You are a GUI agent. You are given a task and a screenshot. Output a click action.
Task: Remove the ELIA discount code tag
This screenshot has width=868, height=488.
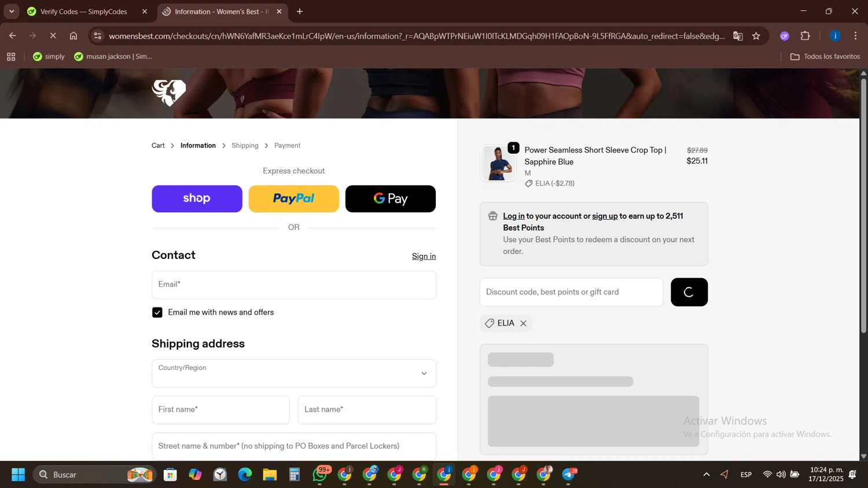click(523, 323)
